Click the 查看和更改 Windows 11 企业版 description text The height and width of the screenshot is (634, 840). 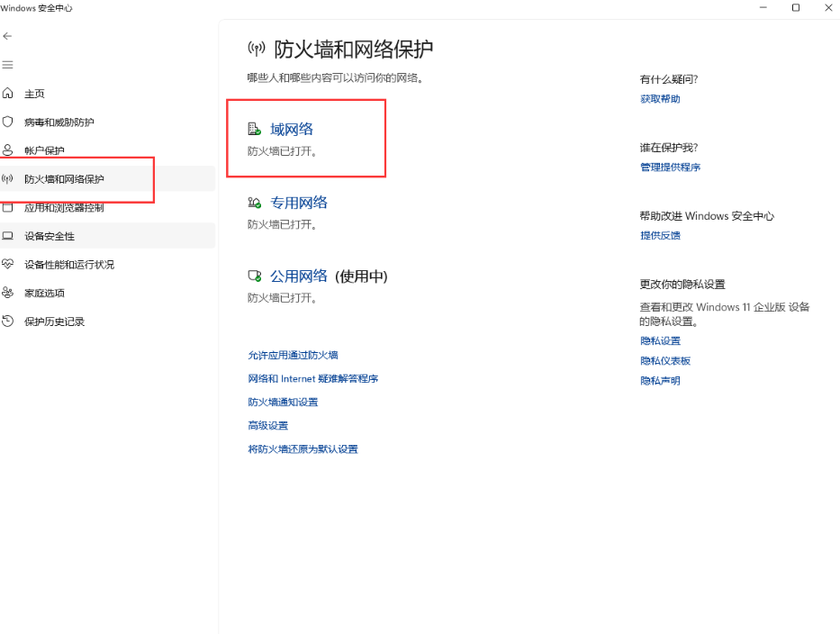725,314
